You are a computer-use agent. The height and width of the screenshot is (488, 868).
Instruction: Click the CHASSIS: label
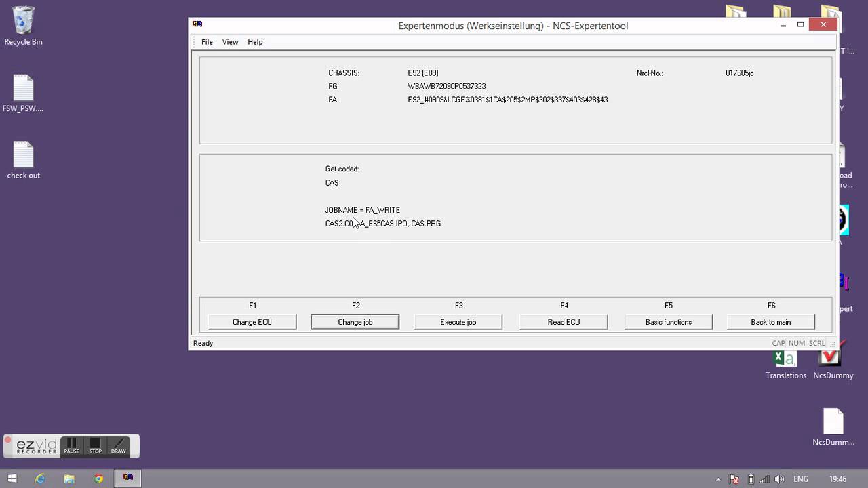[x=344, y=73]
